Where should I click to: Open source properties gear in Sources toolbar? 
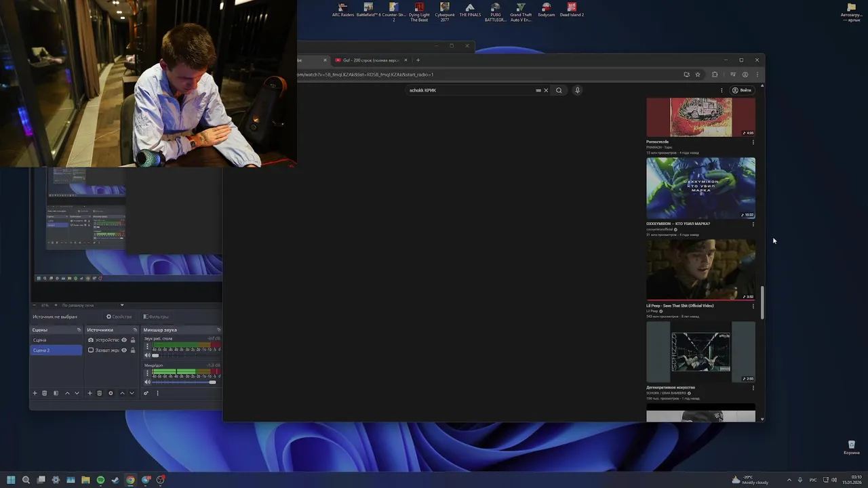click(x=111, y=393)
